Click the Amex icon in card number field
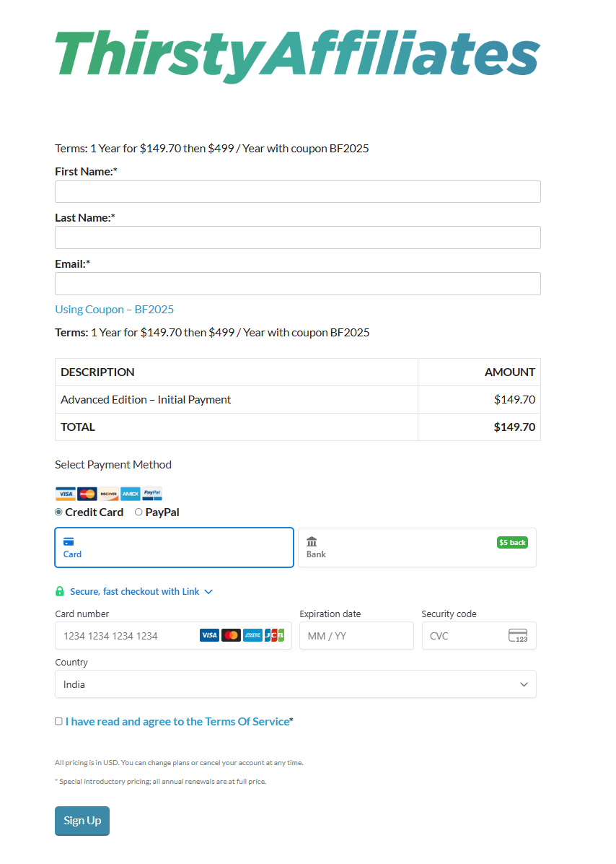This screenshot has width=616, height=864. click(252, 635)
